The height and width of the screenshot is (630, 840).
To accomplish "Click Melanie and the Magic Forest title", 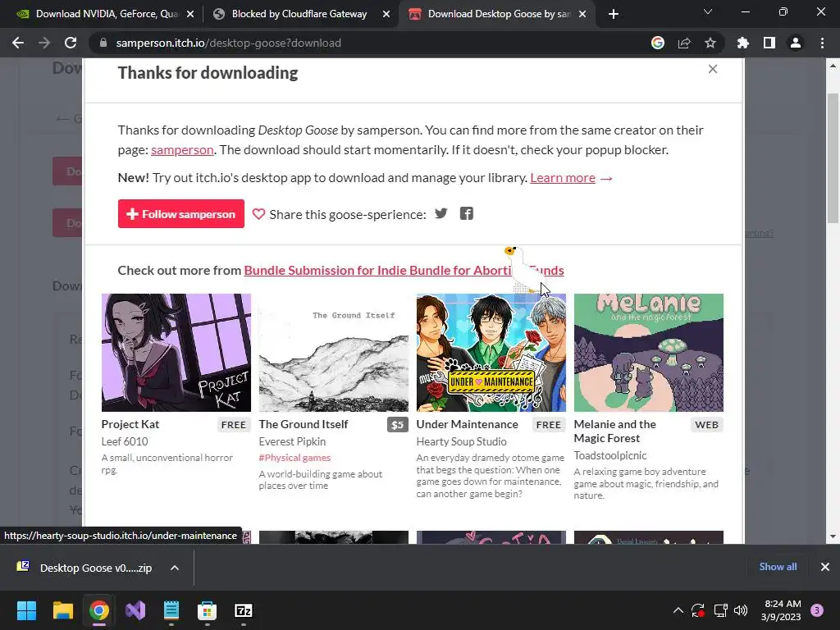I will [615, 431].
